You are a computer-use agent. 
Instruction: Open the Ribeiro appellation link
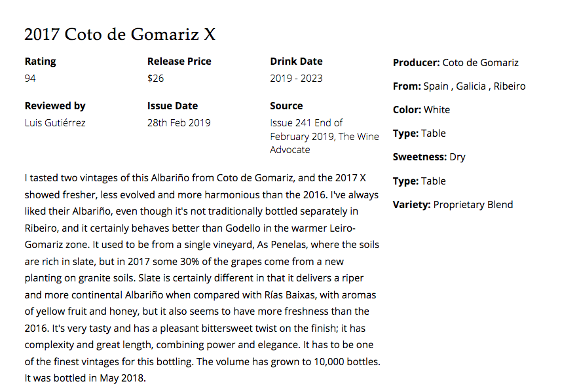(x=510, y=86)
